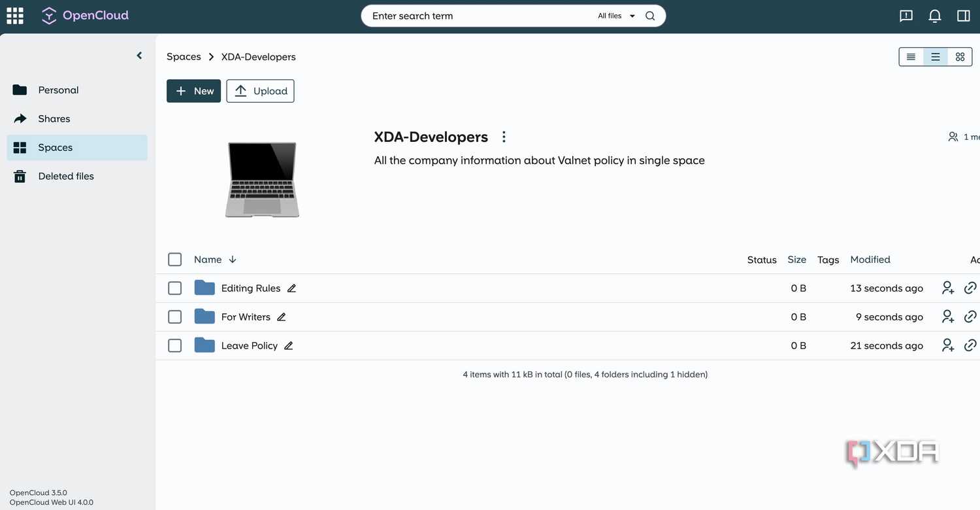Sort by Modified column header
Viewport: 980px width, 510px height.
pos(870,260)
